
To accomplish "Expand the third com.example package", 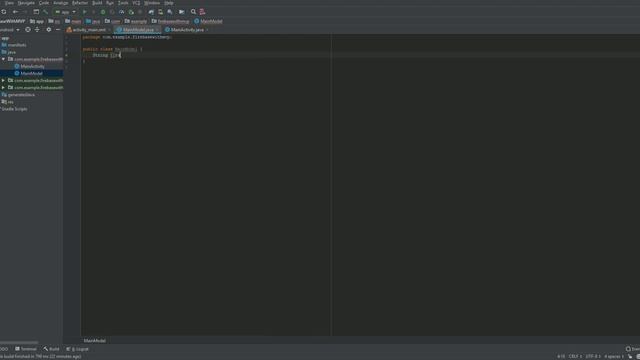I will click(3, 88).
